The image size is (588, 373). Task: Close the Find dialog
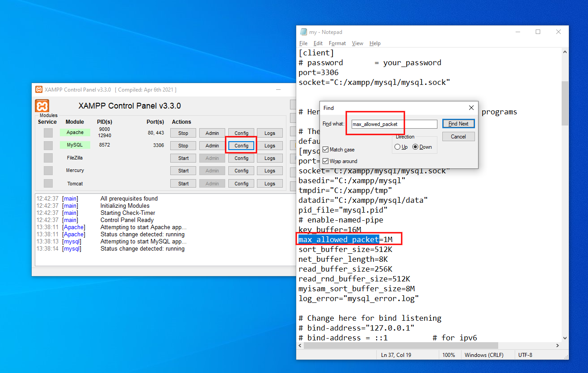coord(471,108)
